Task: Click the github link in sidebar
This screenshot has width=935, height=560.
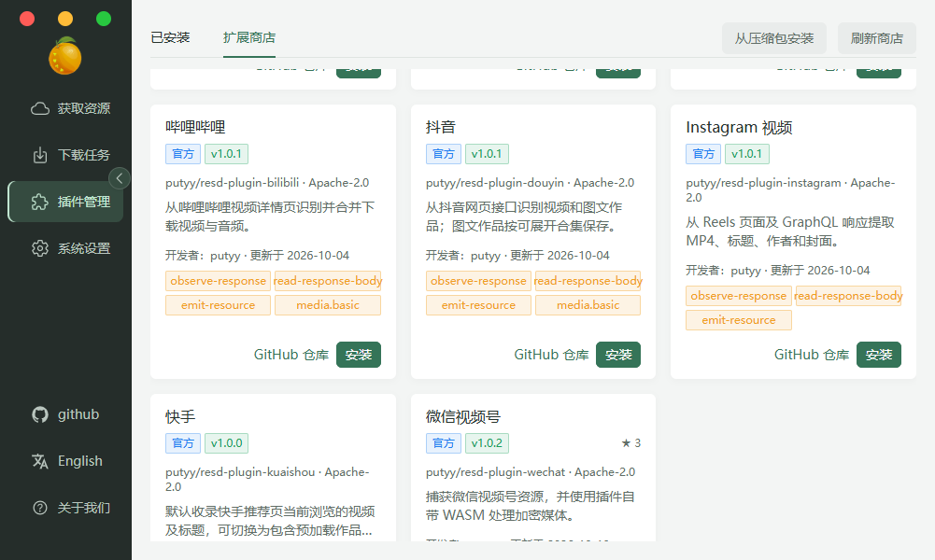Action: point(78,414)
